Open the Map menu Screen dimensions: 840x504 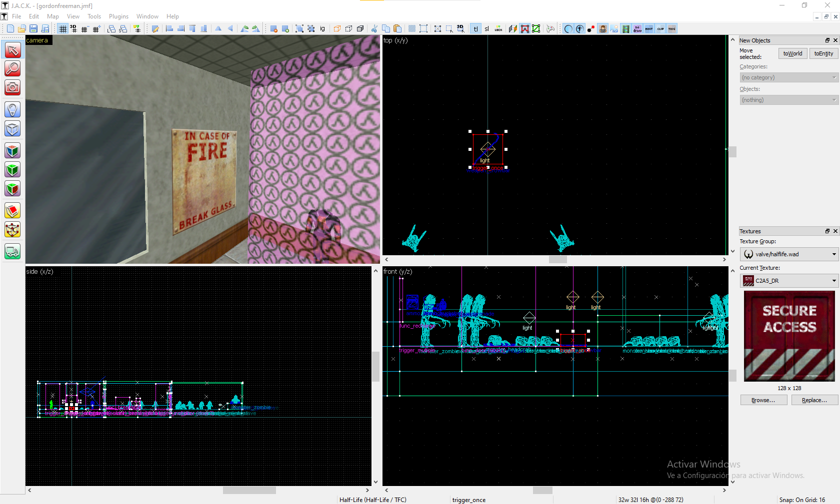point(53,16)
